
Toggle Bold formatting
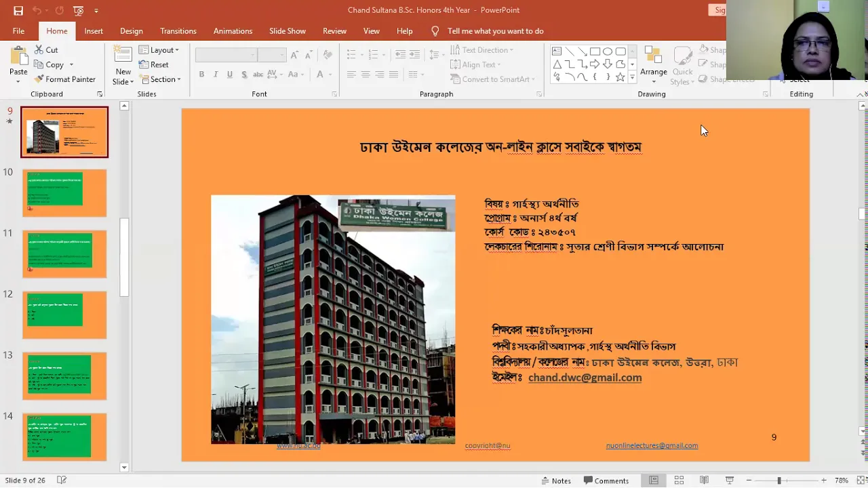point(201,75)
